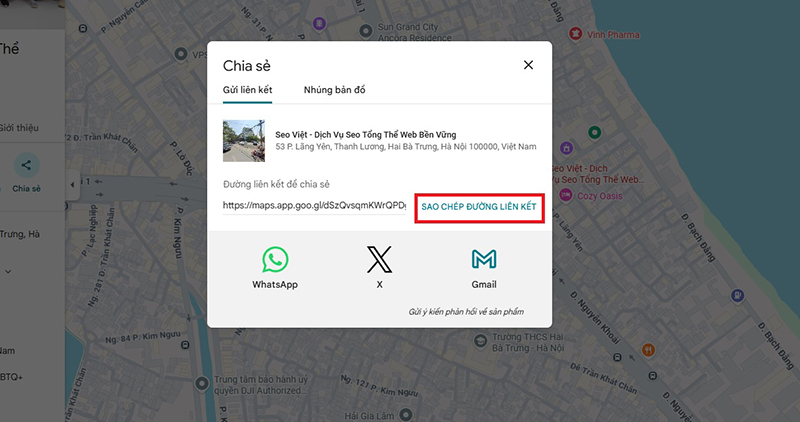800x422 pixels.
Task: Click SAO CHÉP ĐƯỜNG LIÊN KẾT button
Action: coord(479,207)
